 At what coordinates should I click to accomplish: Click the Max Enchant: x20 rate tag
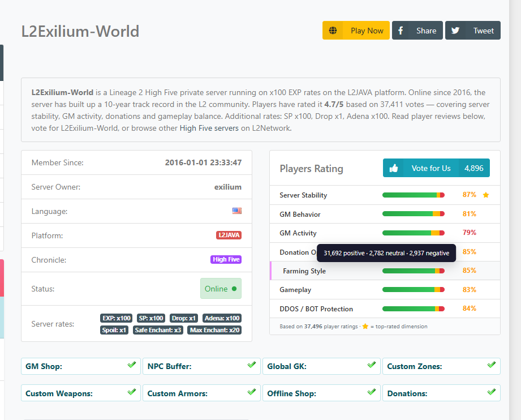pos(214,330)
